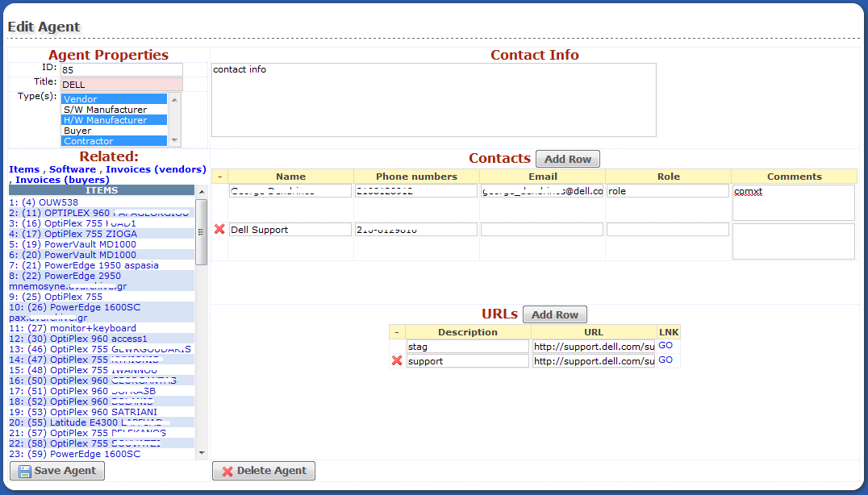Select H/W Manufacturer type
This screenshot has height=495, width=868.
(114, 120)
